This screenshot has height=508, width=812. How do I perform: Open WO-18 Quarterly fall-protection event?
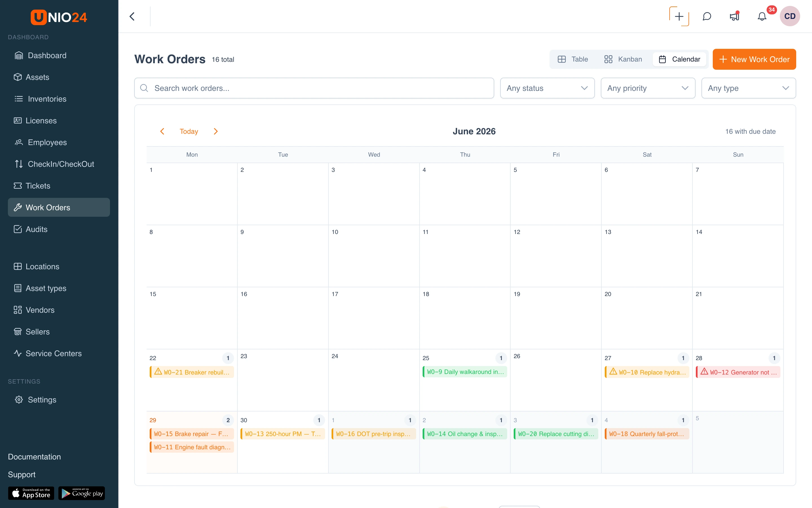click(647, 434)
